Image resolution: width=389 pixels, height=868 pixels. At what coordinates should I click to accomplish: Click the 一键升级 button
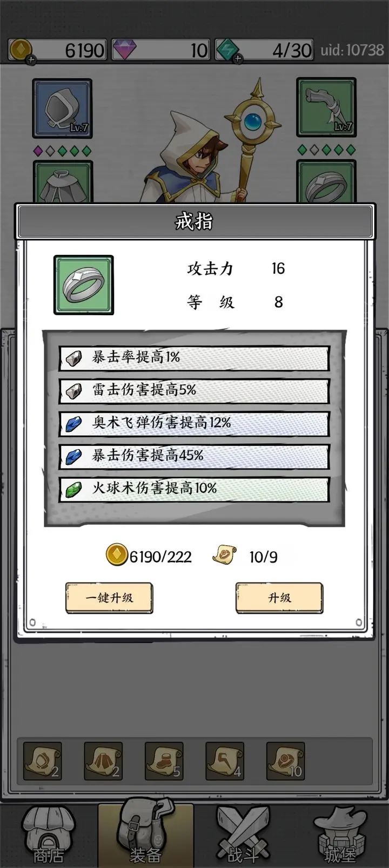(x=109, y=598)
